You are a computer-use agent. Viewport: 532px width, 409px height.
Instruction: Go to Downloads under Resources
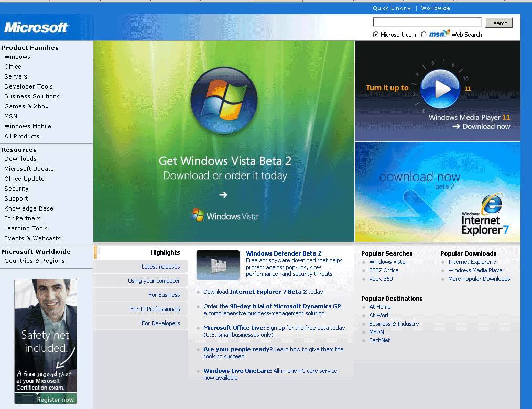(20, 159)
